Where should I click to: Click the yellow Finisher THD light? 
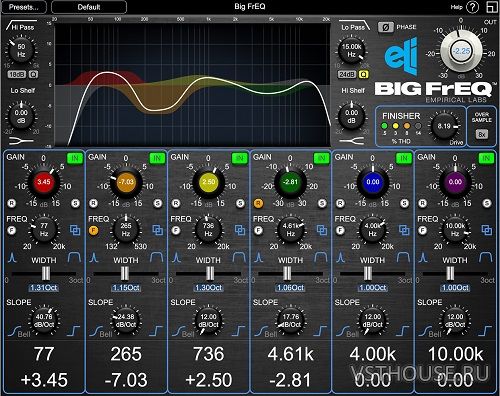(396, 126)
